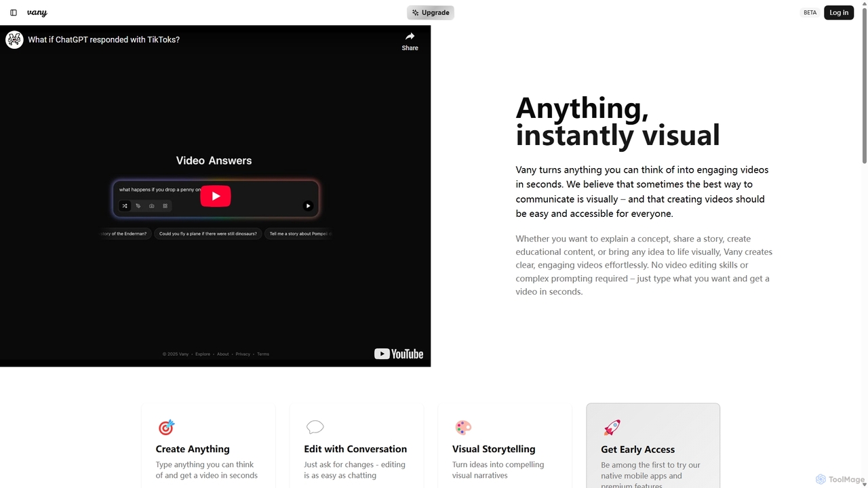Click the target icon on the Create Anything card
The width and height of the screenshot is (868, 488).
pos(166,427)
